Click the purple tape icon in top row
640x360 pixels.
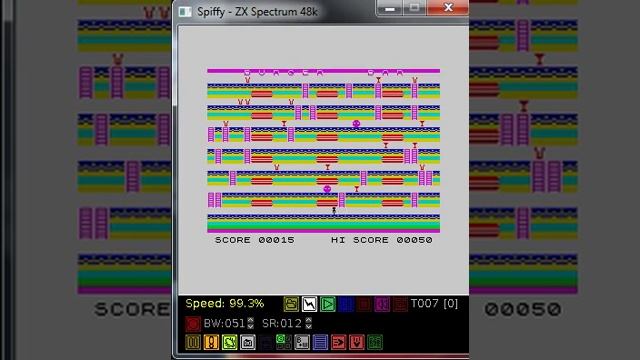[x=382, y=304]
